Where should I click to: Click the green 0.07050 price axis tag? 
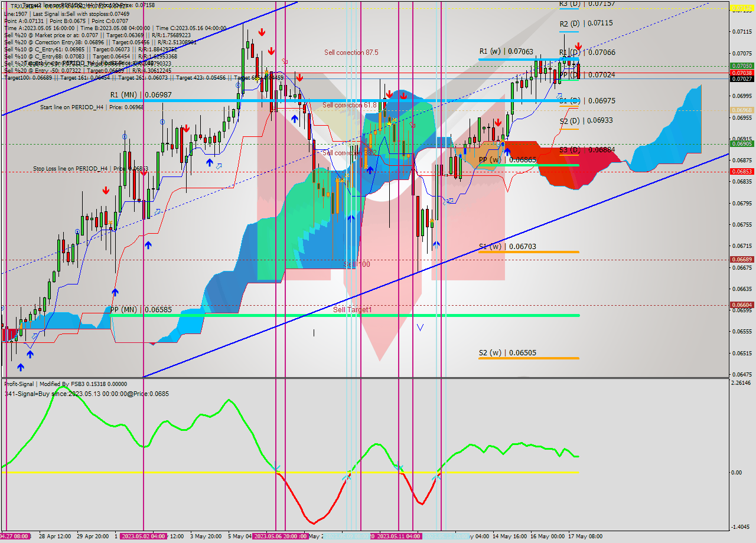(741, 66)
